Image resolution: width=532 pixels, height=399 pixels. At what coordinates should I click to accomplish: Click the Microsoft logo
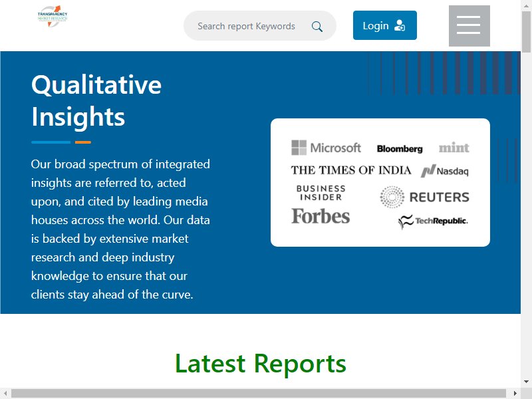326,148
